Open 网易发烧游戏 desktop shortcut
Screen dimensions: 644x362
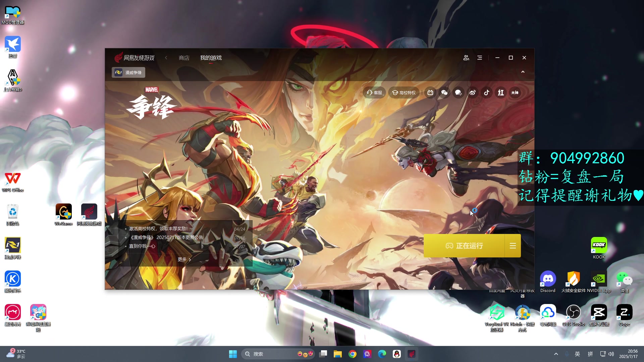click(89, 215)
